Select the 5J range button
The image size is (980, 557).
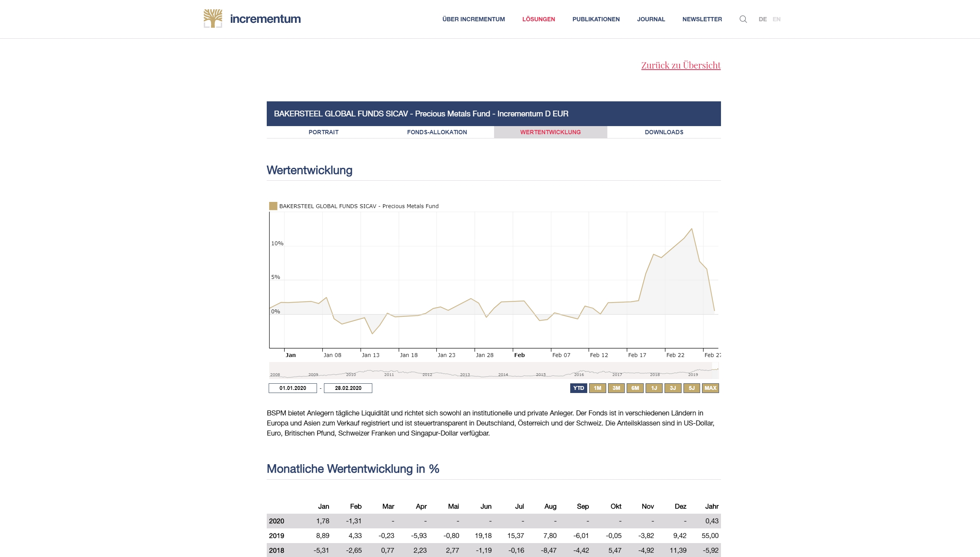[x=692, y=388]
